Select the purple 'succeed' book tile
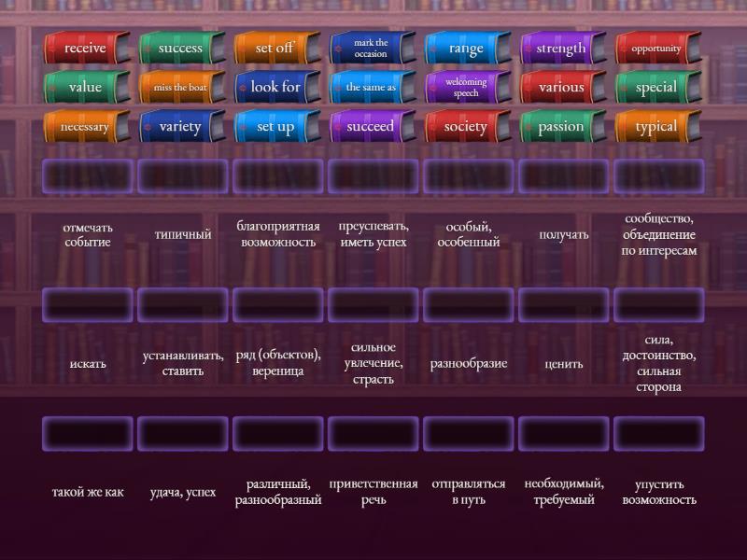This screenshot has height=560, width=747. (372, 127)
